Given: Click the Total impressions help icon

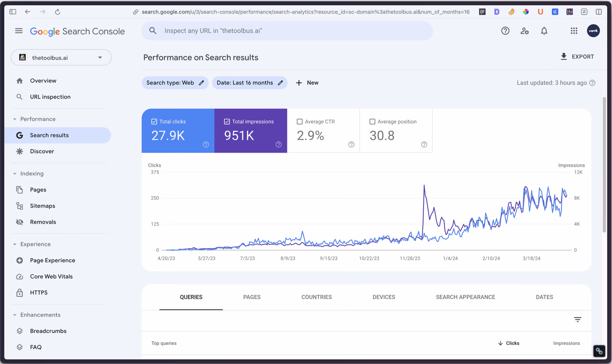Looking at the screenshot, I should tap(278, 144).
